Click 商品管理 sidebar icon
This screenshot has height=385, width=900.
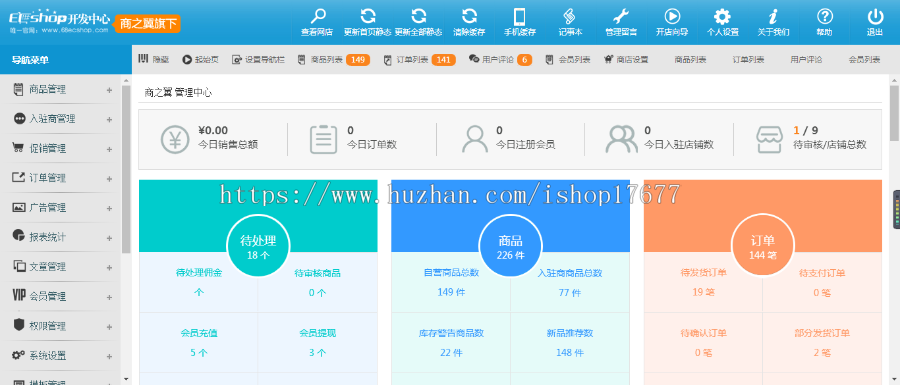pos(18,89)
